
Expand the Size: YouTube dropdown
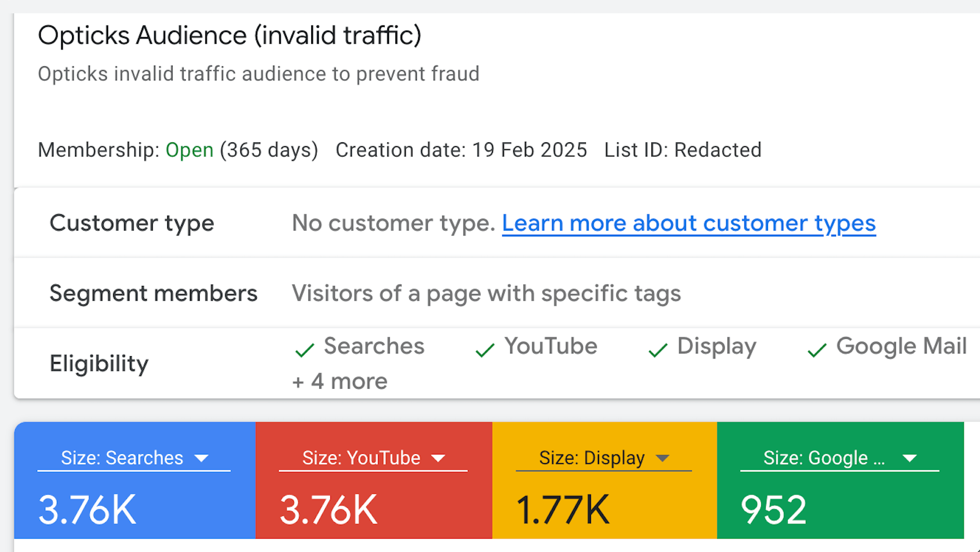point(373,458)
